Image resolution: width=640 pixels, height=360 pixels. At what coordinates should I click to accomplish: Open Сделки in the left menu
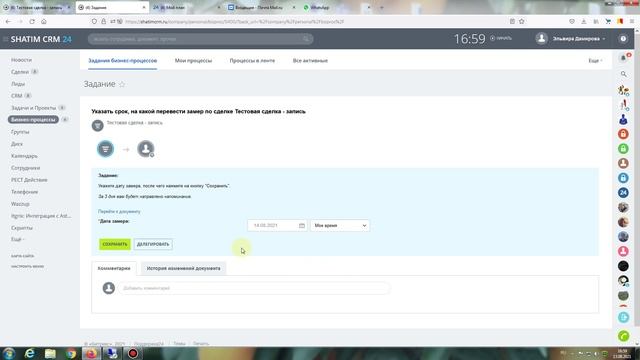[x=20, y=72]
